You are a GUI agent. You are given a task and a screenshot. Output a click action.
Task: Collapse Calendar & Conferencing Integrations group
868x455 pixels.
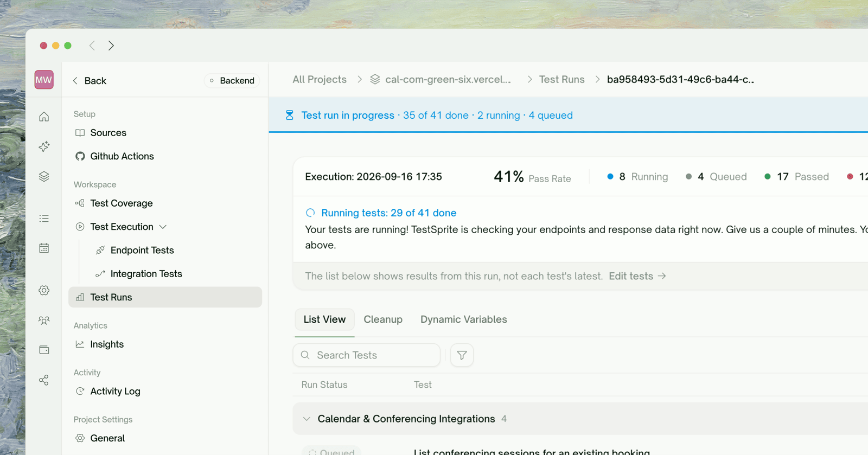[x=307, y=419]
